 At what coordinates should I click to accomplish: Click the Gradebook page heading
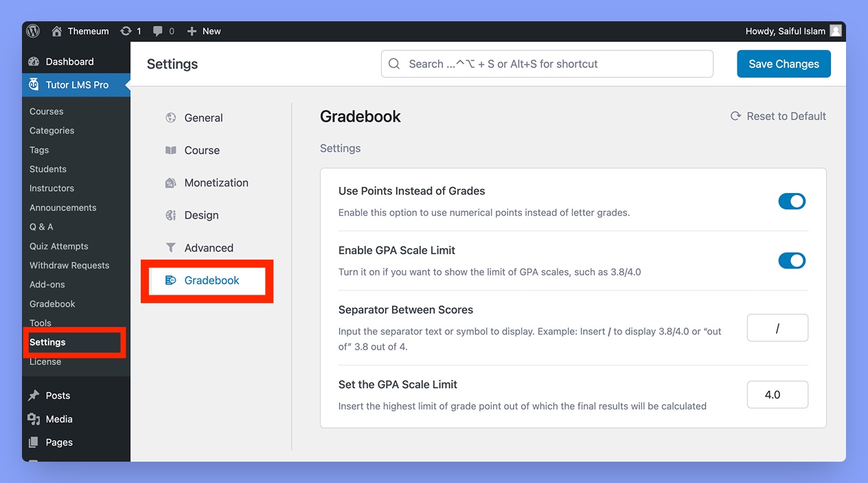coord(361,116)
